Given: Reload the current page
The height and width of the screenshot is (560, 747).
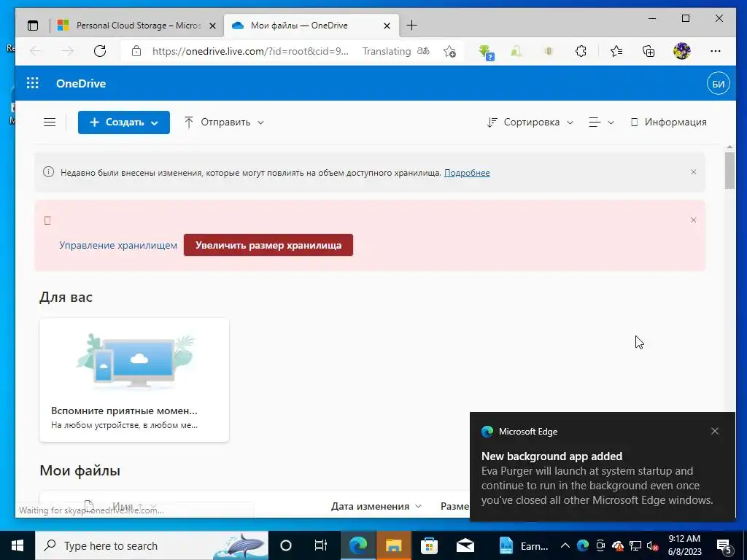Looking at the screenshot, I should pos(99,51).
